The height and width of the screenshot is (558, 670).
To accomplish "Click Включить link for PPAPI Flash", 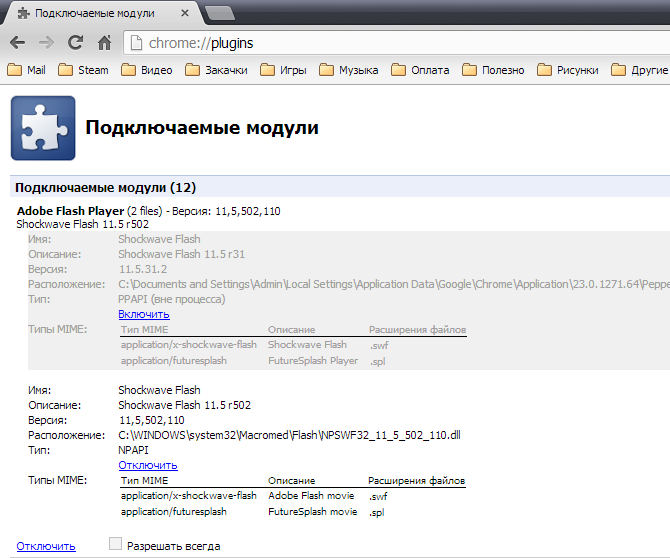I will [x=144, y=314].
